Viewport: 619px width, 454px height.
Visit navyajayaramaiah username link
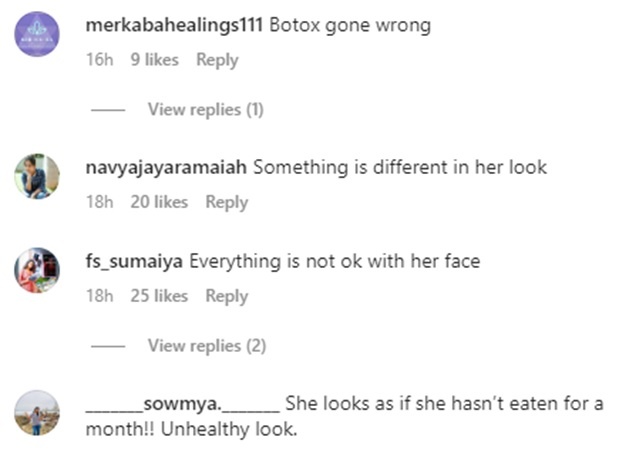pyautogui.click(x=167, y=167)
